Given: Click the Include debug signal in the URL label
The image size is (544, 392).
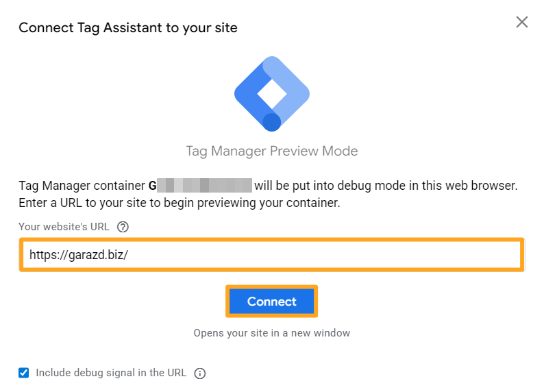Looking at the screenshot, I should pos(111,373).
